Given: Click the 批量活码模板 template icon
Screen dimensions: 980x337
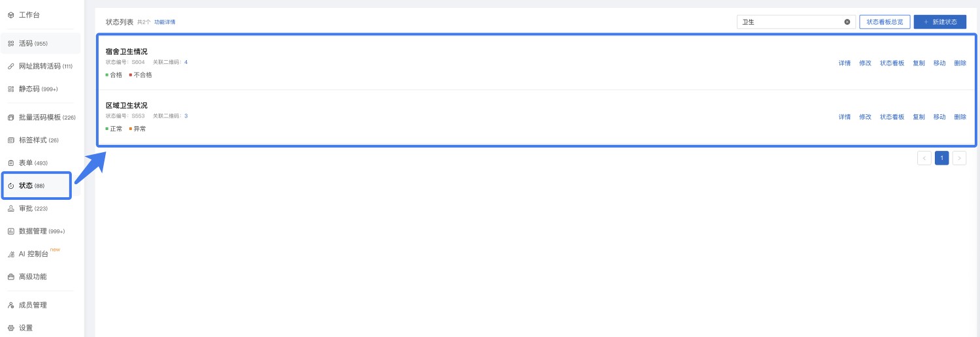Looking at the screenshot, I should pos(10,118).
